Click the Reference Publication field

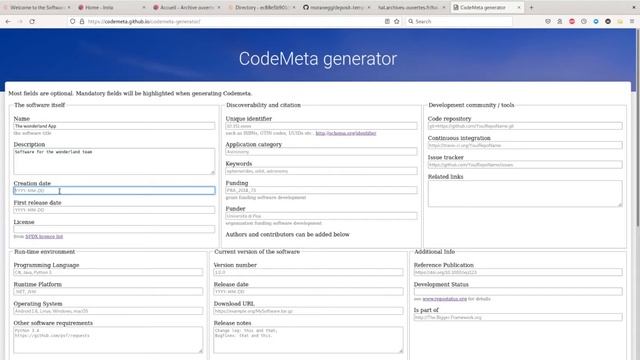(518, 272)
